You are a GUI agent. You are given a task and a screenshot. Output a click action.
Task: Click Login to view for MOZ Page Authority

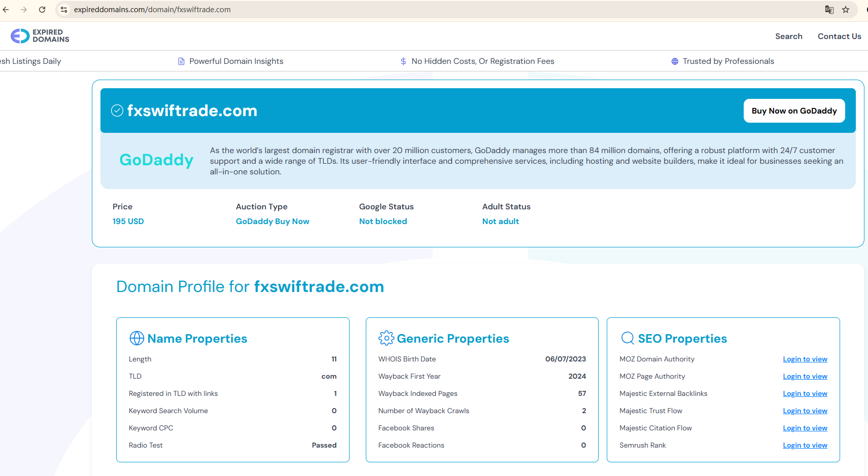[805, 377]
